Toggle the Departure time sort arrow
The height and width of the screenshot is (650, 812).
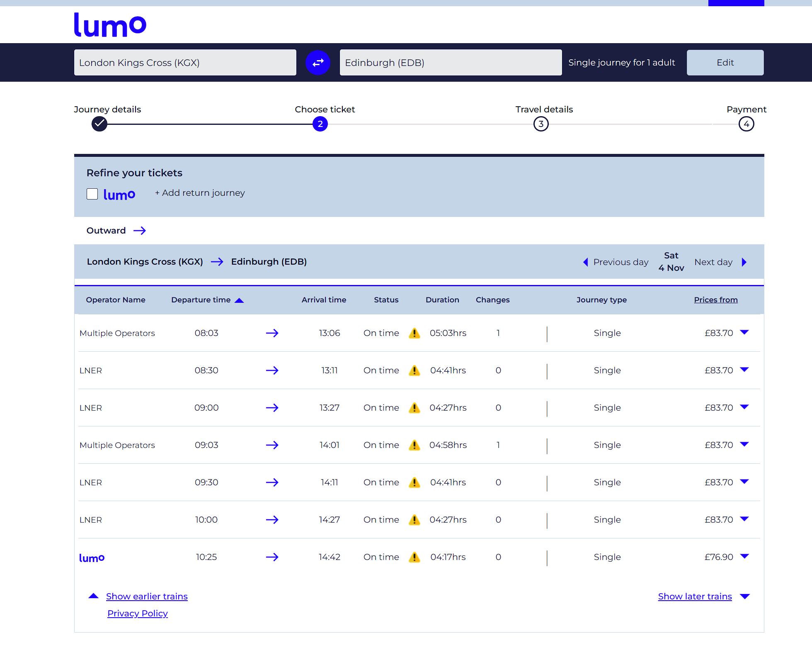tap(239, 300)
